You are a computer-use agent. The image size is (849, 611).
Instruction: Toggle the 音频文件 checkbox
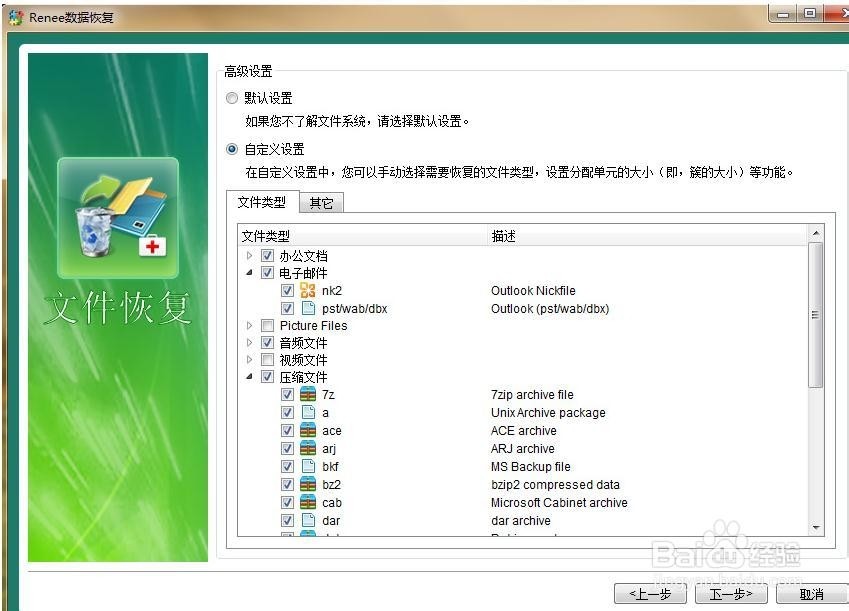(x=267, y=342)
